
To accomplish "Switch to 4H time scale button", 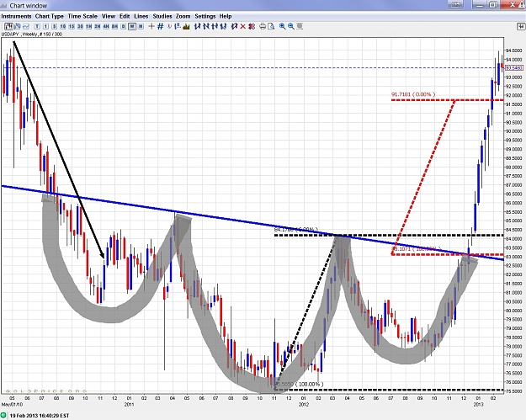I will [106, 26].
